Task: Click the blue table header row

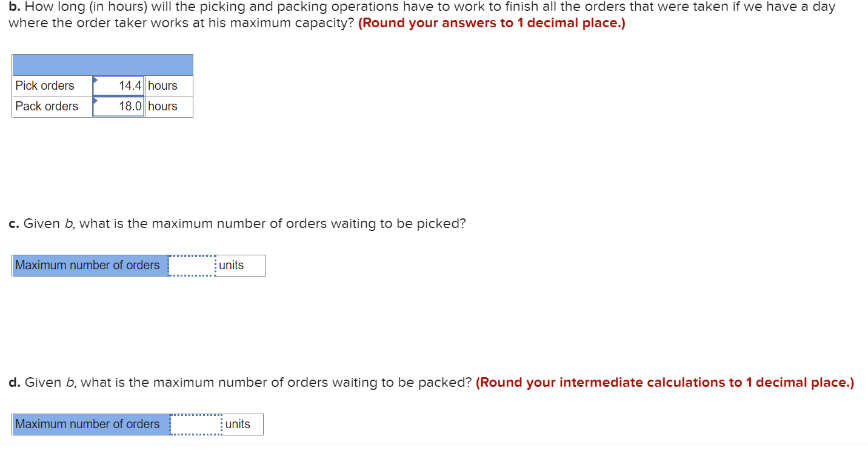Action: (x=102, y=64)
